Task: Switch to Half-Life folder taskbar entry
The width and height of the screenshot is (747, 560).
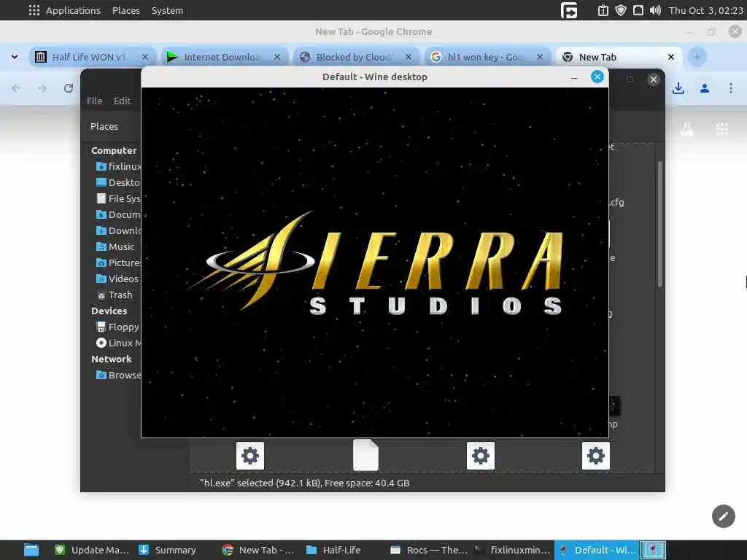Action: point(333,550)
